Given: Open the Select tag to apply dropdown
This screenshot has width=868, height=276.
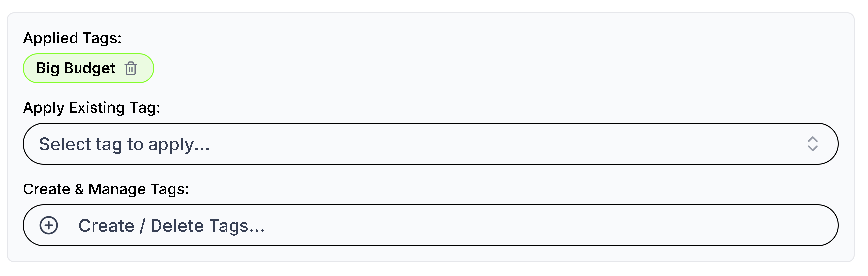Looking at the screenshot, I should pos(430,144).
